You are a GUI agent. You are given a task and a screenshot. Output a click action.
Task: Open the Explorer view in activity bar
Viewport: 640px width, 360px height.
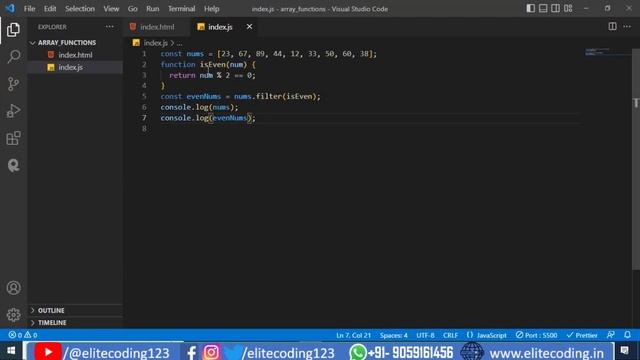pyautogui.click(x=13, y=30)
